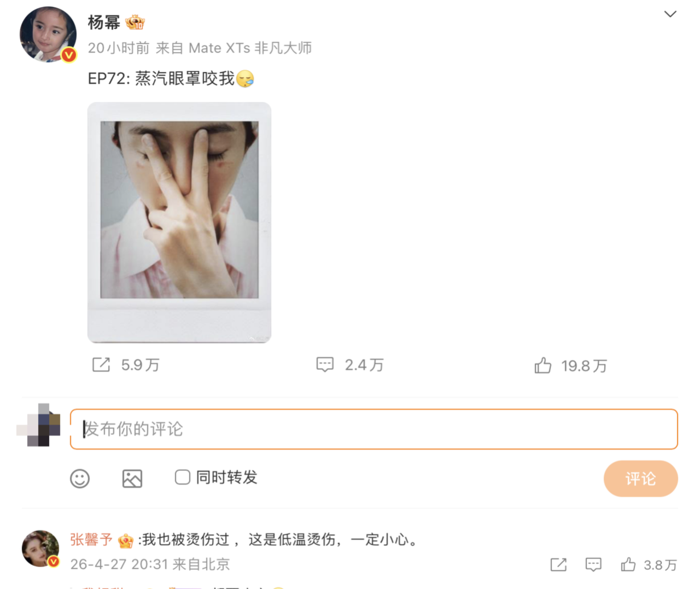Image resolution: width=700 pixels, height=589 pixels.
Task: Click the member crown badge beside 杨幂
Action: click(x=135, y=22)
